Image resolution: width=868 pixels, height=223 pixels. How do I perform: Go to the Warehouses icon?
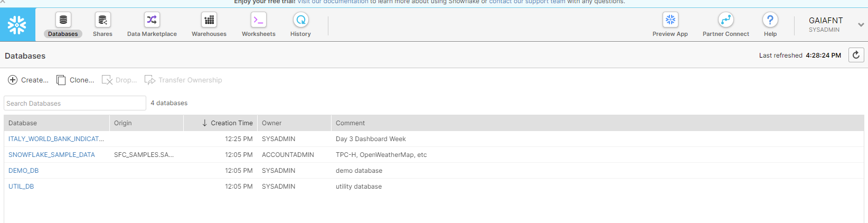pos(209,21)
